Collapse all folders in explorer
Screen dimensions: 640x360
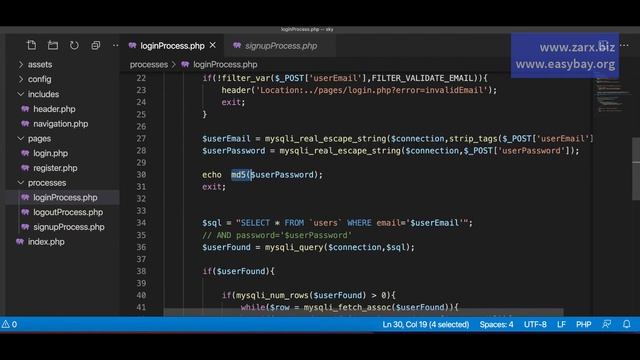click(x=96, y=45)
